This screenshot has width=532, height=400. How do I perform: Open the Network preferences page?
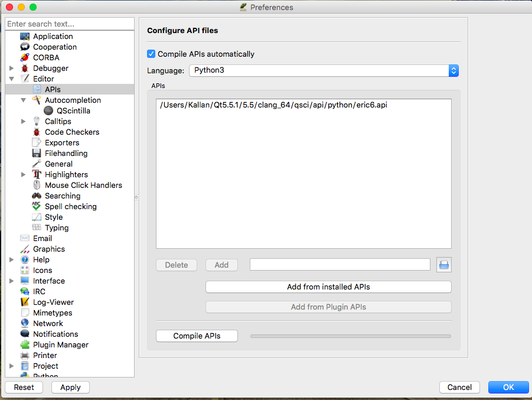click(48, 324)
